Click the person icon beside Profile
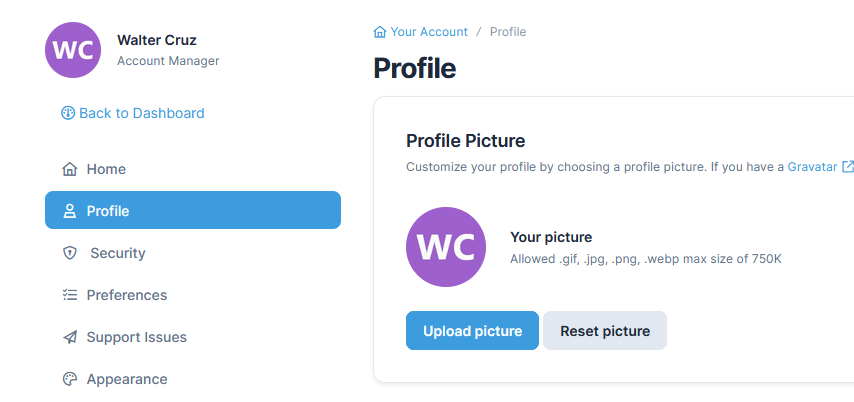 [x=70, y=211]
